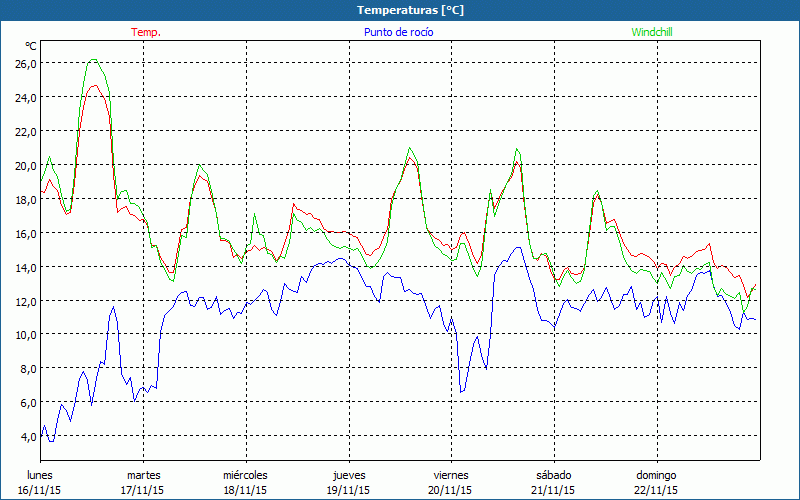This screenshot has height=500, width=800.
Task: Select the 14,0 value on the y-axis
Action: [25, 267]
